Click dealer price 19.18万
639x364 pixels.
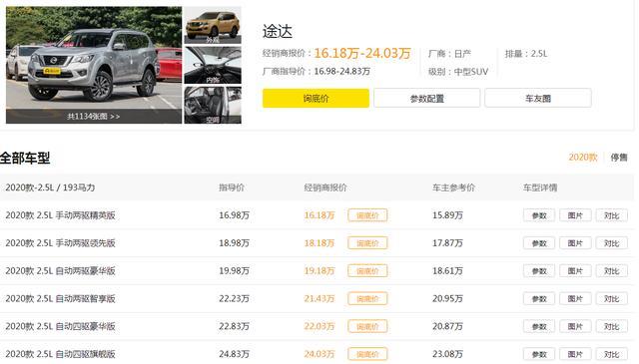[x=319, y=270]
